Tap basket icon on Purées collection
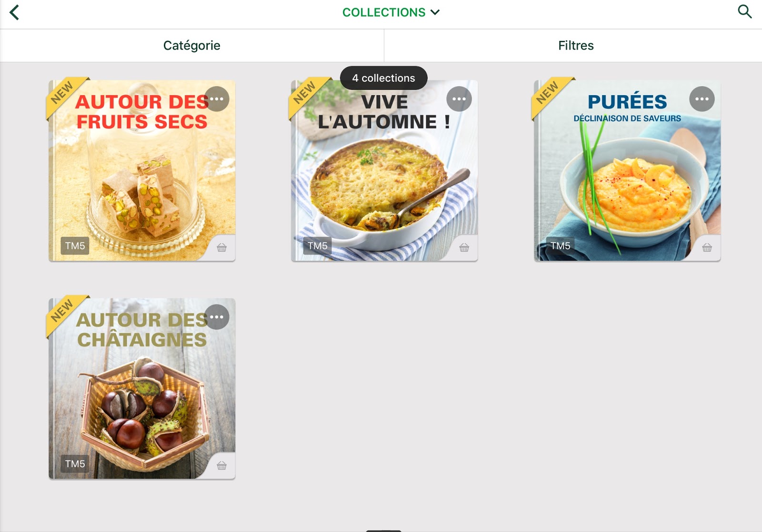 (707, 247)
